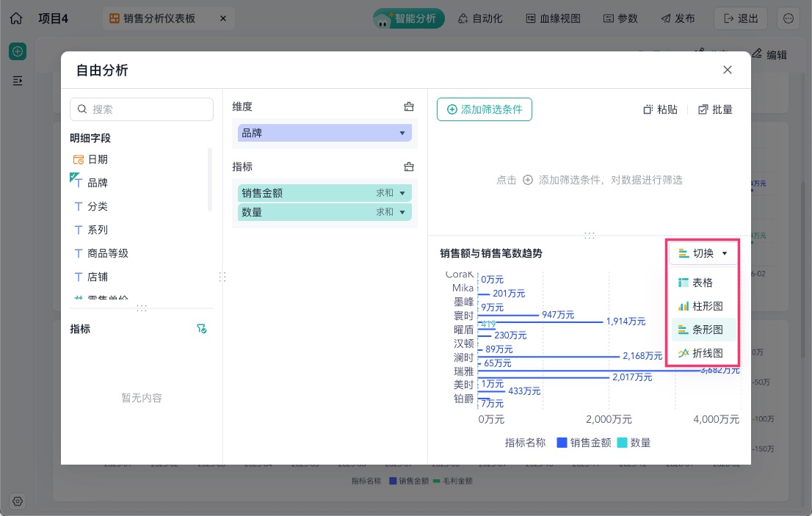
Task: Switch to 血缘视图 lineage view
Action: click(x=553, y=18)
